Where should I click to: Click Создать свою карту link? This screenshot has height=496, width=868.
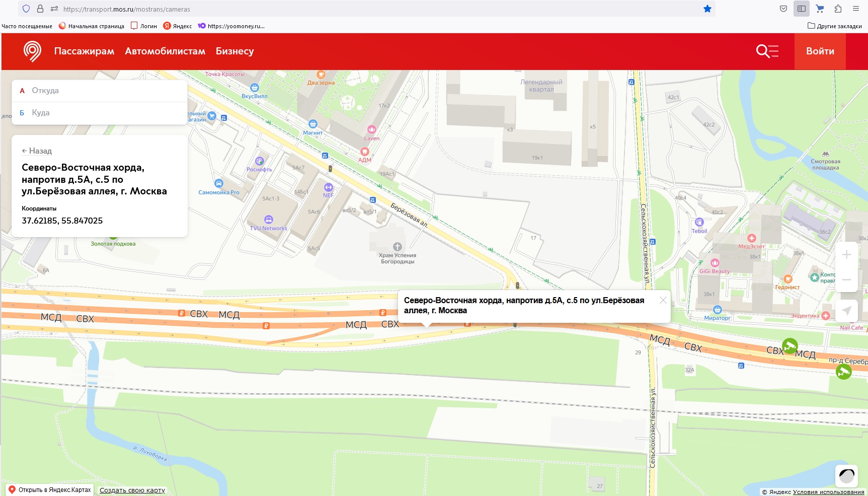132,490
